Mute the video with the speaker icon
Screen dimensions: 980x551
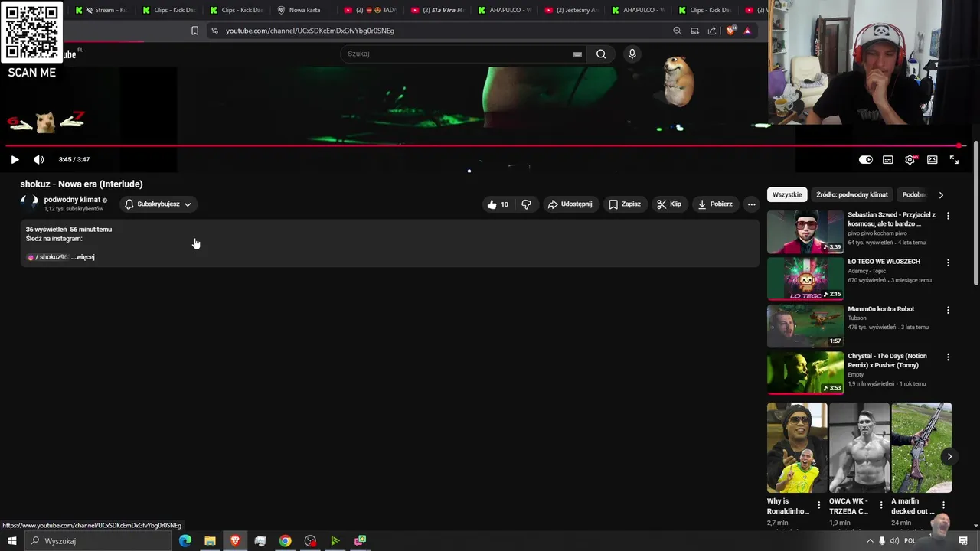39,160
